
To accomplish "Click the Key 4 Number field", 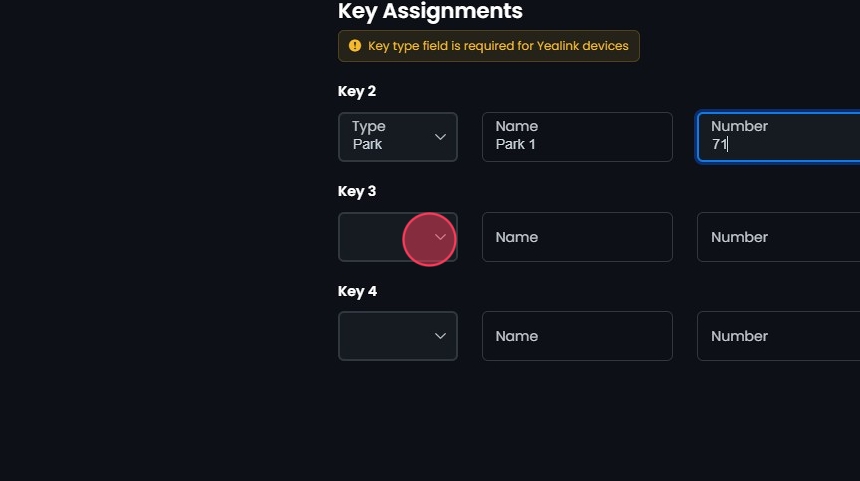I will 778,336.
